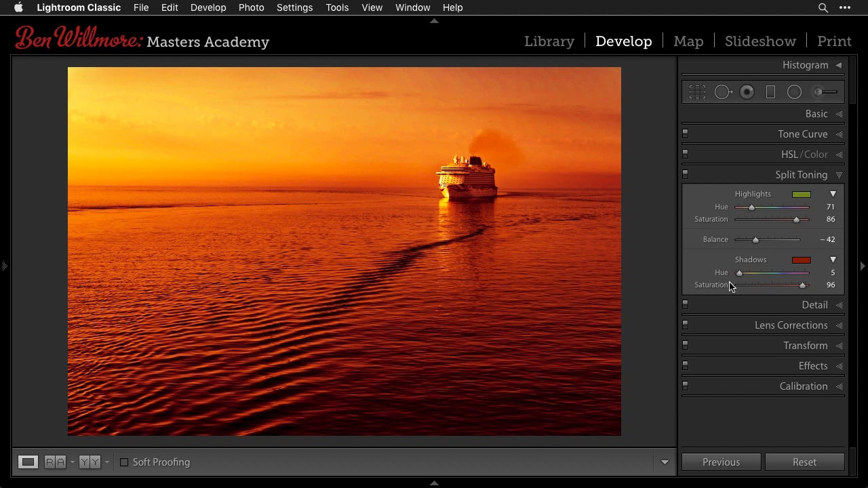Toggle Reference view R|A button

point(55,462)
